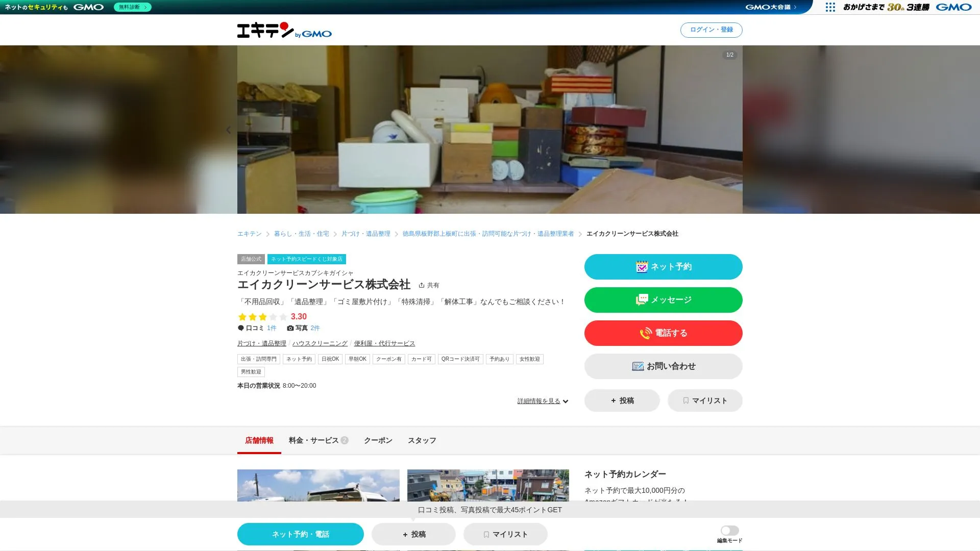Click the previous image arrow on the photo carousel
The width and height of the screenshot is (980, 551).
pyautogui.click(x=228, y=130)
